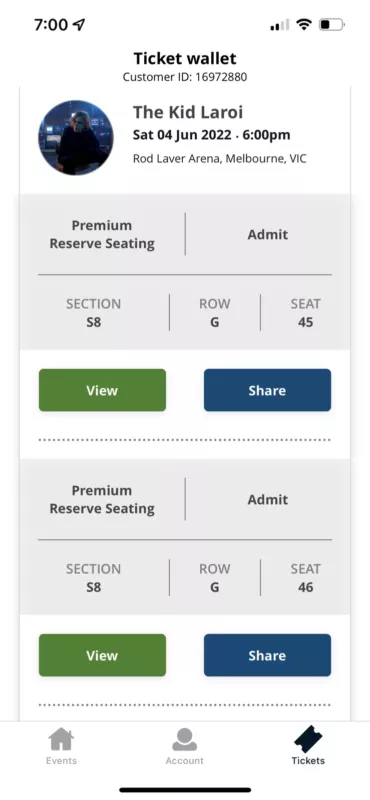Select the Tickets tab icon

[308, 739]
